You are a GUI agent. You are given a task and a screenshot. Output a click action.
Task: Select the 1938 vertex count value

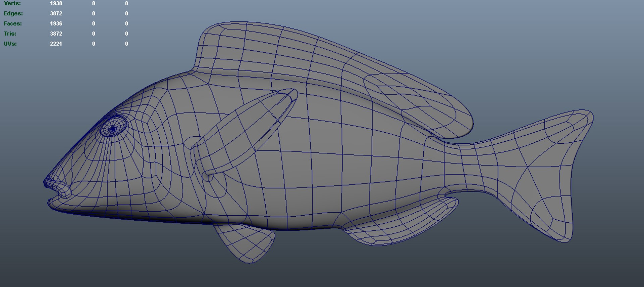(x=56, y=3)
